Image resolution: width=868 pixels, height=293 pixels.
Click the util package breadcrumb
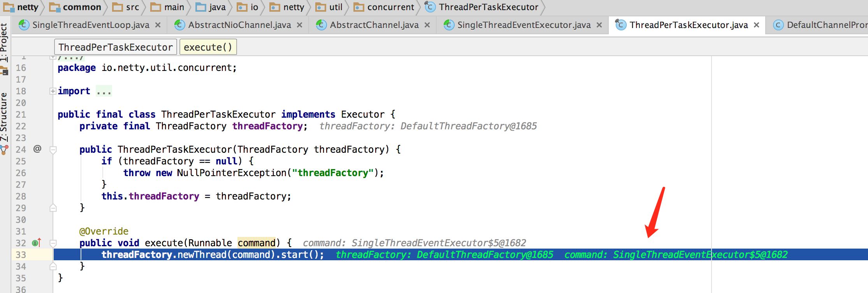click(x=329, y=7)
